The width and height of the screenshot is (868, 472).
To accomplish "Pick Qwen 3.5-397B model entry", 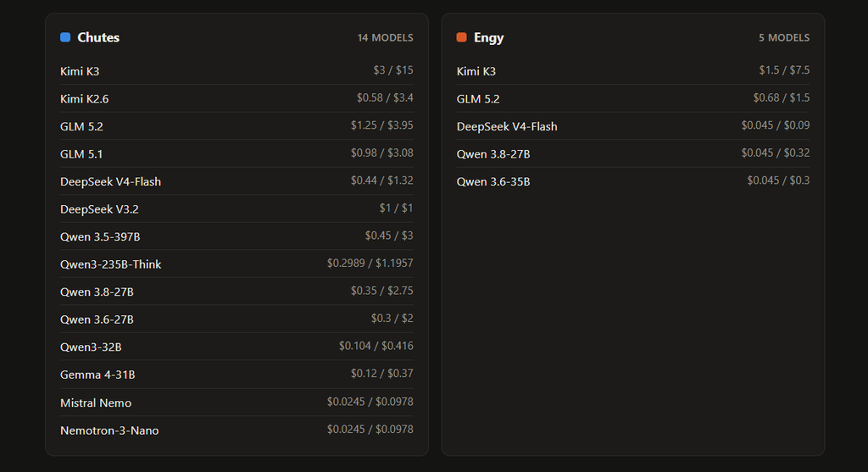I will (x=237, y=236).
